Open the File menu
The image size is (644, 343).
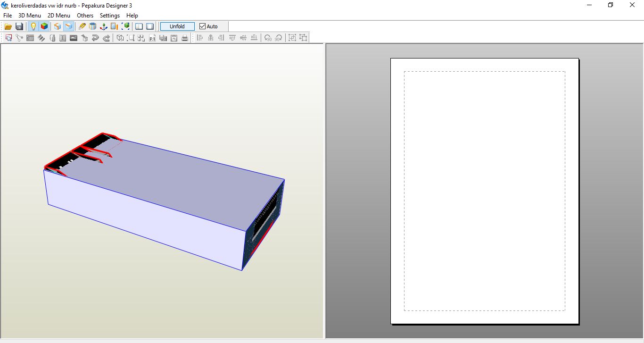pos(8,16)
